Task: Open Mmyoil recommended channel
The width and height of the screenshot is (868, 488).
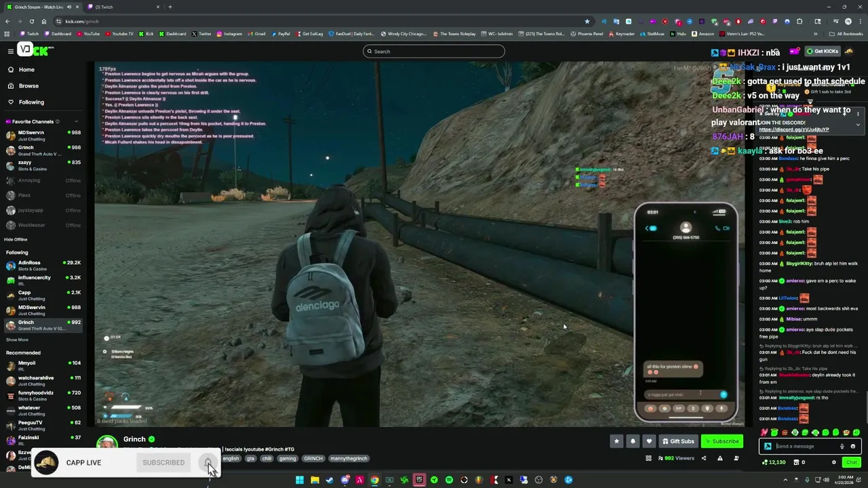Action: [x=42, y=365]
